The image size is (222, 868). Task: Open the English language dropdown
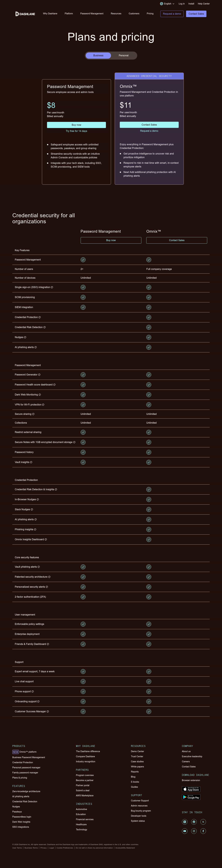[167, 4]
